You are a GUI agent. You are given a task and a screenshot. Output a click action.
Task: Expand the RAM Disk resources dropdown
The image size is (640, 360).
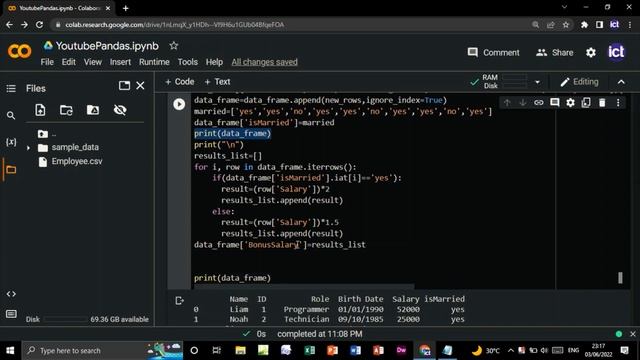coord(538,82)
